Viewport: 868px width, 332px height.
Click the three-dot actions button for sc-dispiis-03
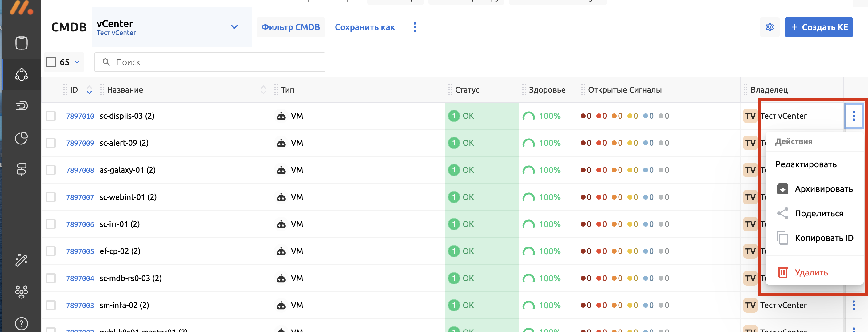coord(854,116)
